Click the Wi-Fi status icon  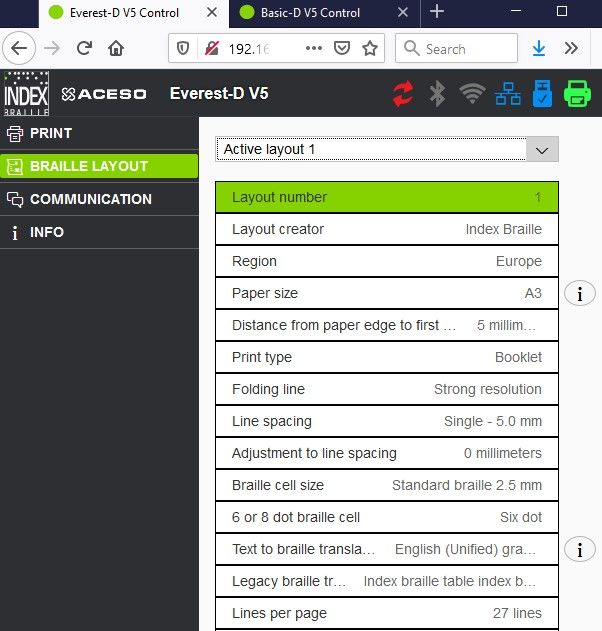(472, 94)
